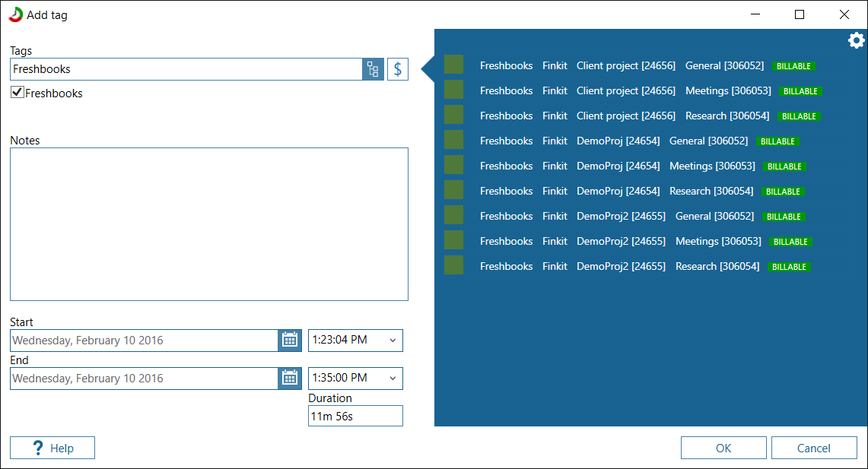Select Meetings [306053] in DemoProj2 row

(x=719, y=241)
